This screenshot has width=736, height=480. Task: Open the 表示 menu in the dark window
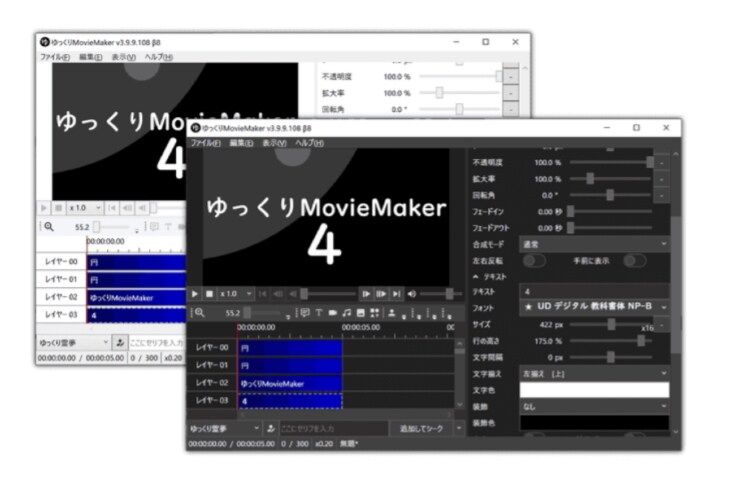274,143
